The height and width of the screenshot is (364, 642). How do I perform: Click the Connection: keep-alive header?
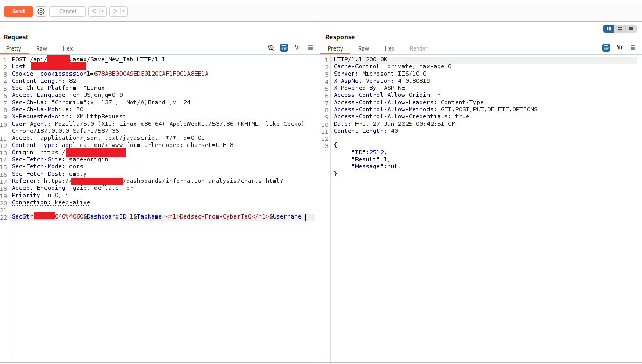click(x=51, y=202)
